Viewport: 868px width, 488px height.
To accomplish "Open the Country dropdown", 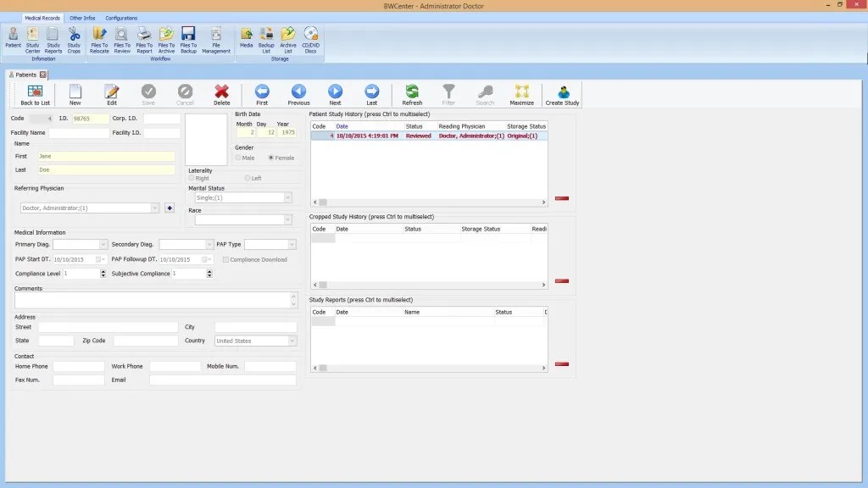I will [x=292, y=341].
